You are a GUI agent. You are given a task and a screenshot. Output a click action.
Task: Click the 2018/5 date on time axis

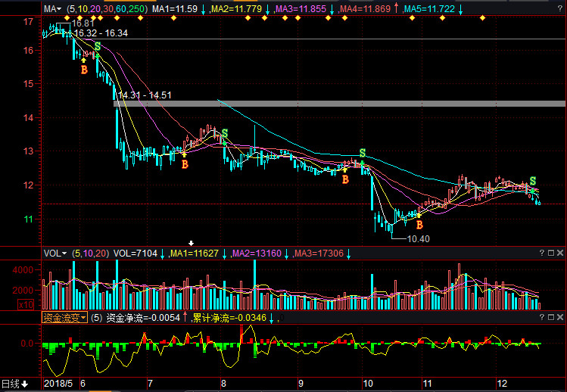point(58,384)
